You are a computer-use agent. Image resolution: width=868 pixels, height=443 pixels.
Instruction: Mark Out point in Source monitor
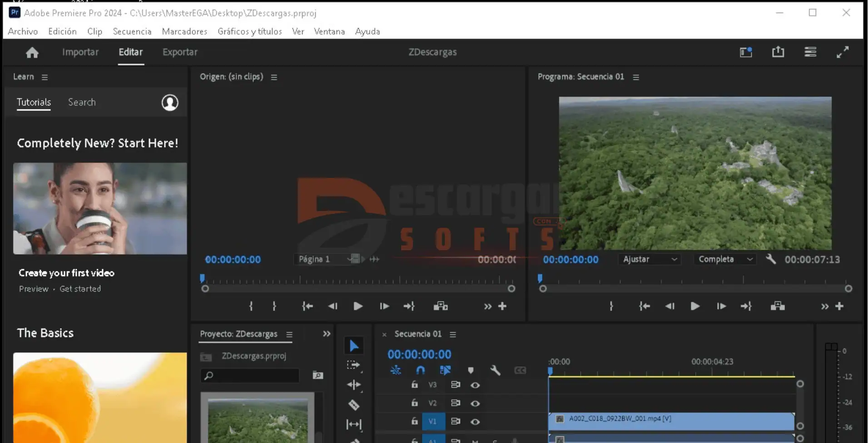(x=274, y=306)
